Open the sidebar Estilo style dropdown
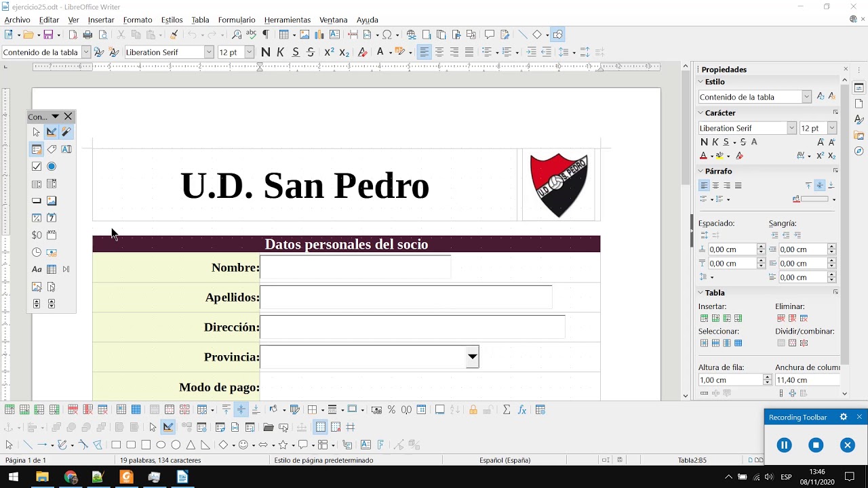The width and height of the screenshot is (868, 488). (806, 97)
